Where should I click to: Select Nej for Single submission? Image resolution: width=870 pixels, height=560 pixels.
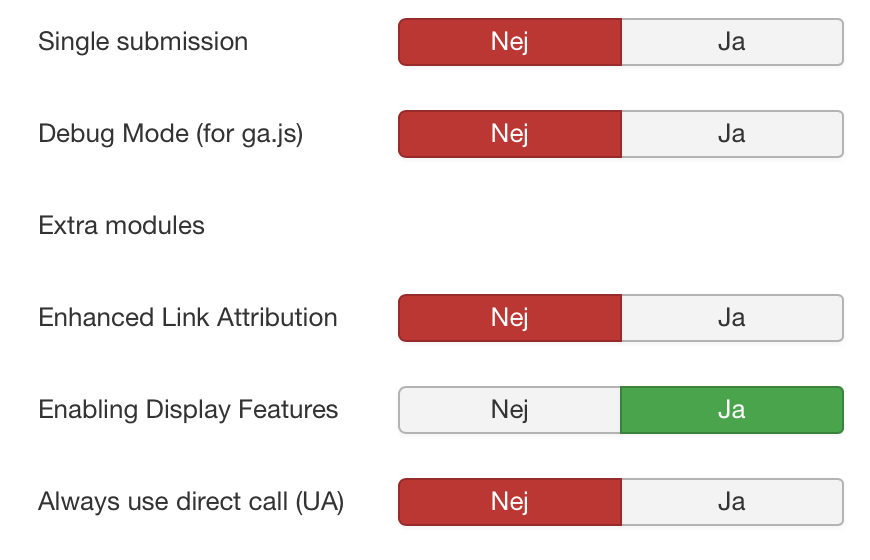tap(510, 42)
